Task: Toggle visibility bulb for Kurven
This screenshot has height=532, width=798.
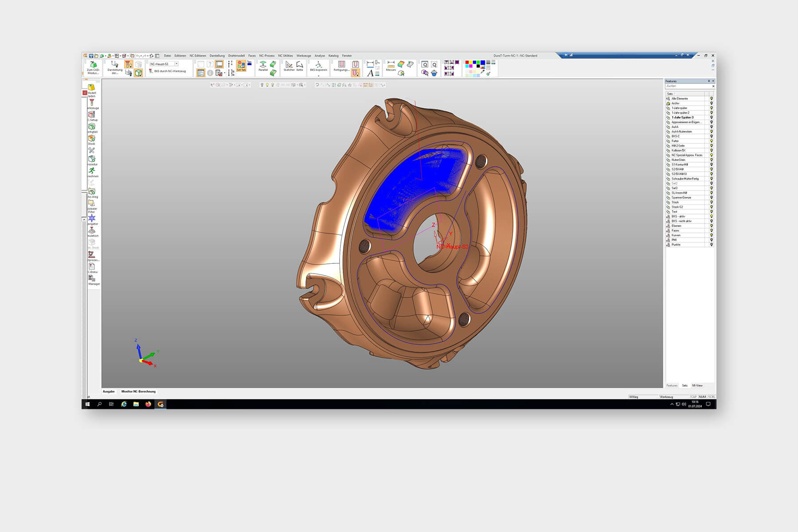Action: pos(712,235)
